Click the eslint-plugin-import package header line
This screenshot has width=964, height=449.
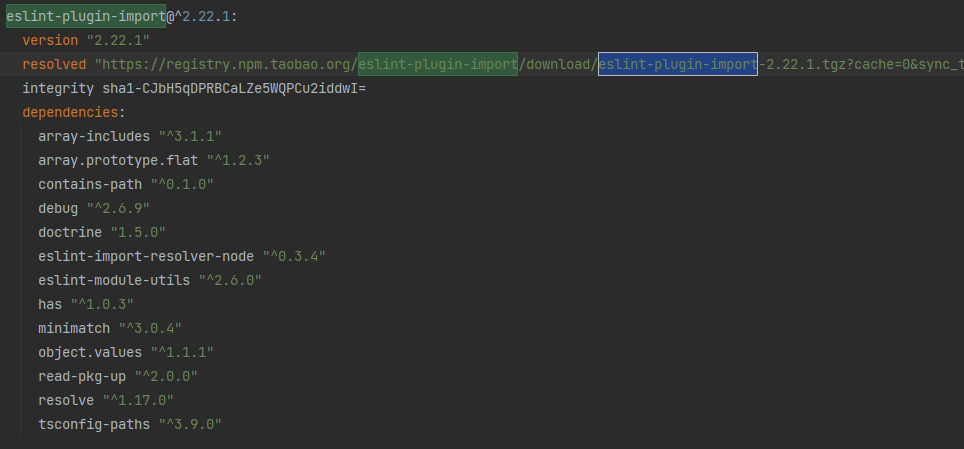point(122,17)
